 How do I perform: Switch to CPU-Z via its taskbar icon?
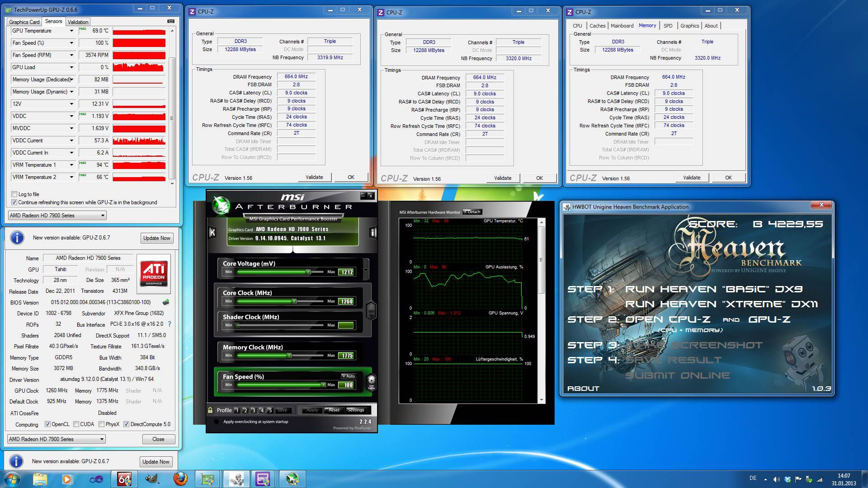[x=263, y=479]
